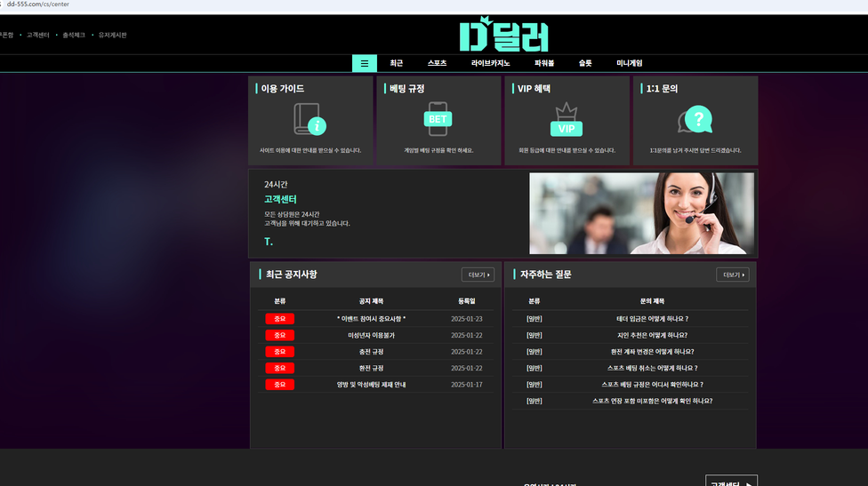
Task: Open notice 이벤트 참여시 중요사항
Action: click(x=371, y=319)
